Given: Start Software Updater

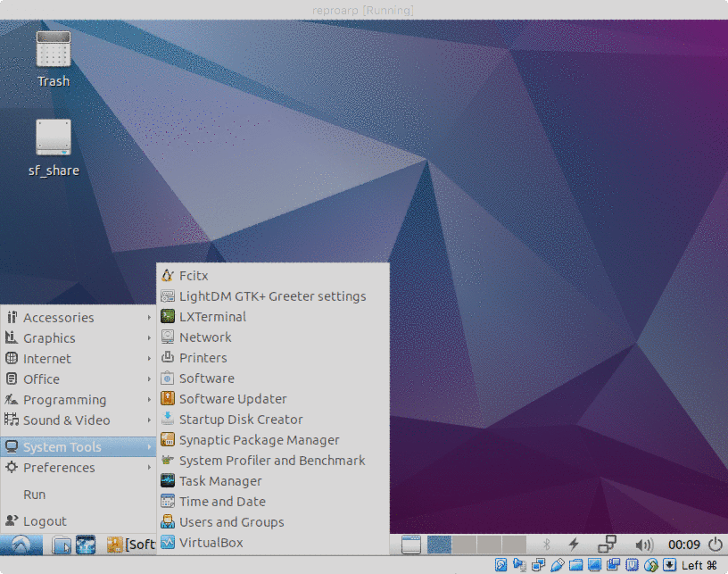Looking at the screenshot, I should click(x=272, y=398).
